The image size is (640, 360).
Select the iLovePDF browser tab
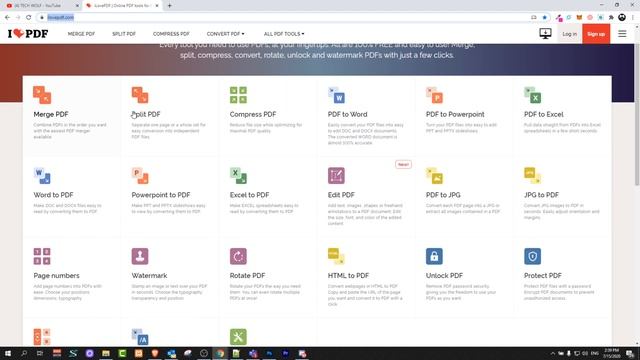click(122, 6)
